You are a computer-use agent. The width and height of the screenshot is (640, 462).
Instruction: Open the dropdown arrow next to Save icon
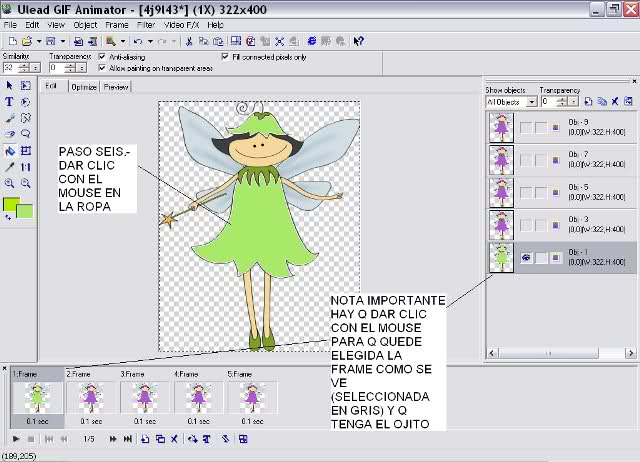pos(63,41)
